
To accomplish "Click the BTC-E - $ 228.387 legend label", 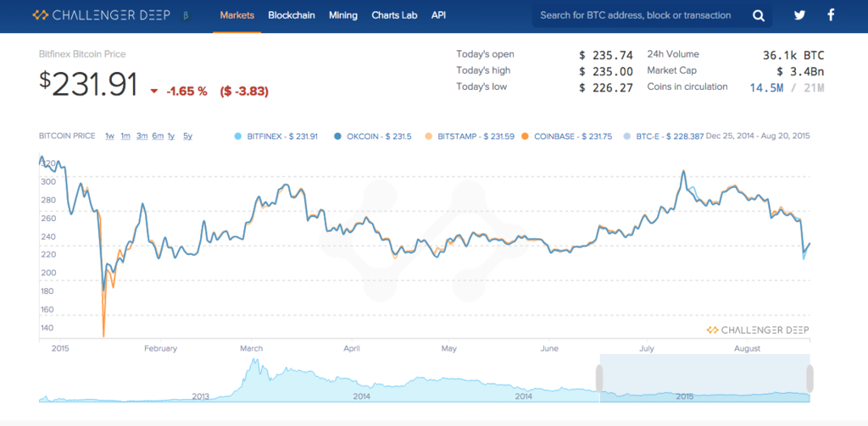I will pyautogui.click(x=670, y=136).
